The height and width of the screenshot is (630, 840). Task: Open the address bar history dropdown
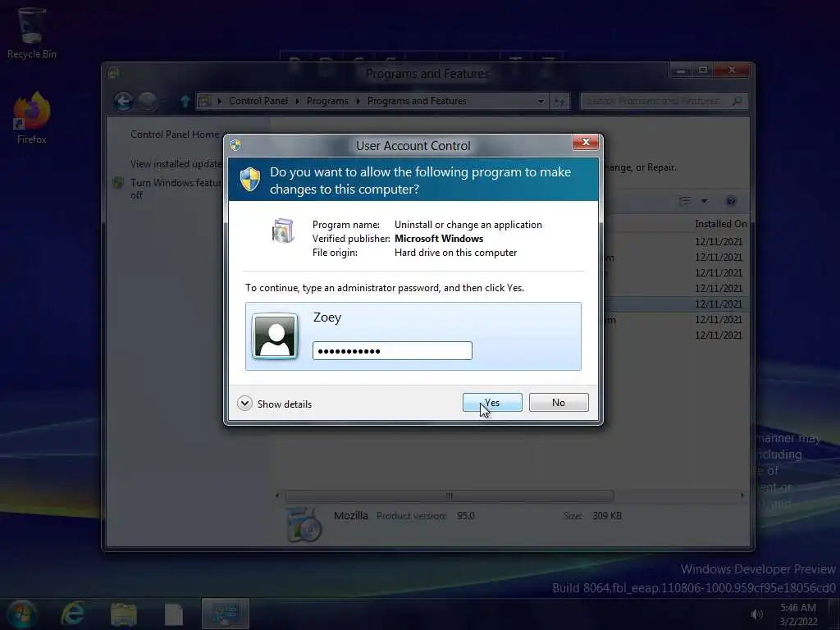tap(541, 101)
